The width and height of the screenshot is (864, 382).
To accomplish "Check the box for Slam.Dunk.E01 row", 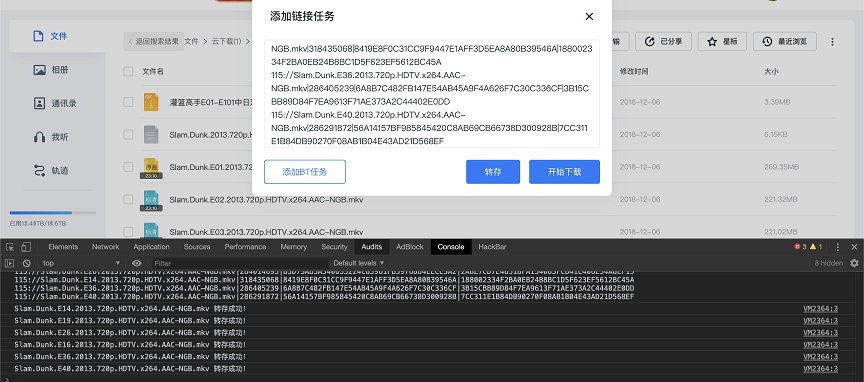I will pos(128,166).
